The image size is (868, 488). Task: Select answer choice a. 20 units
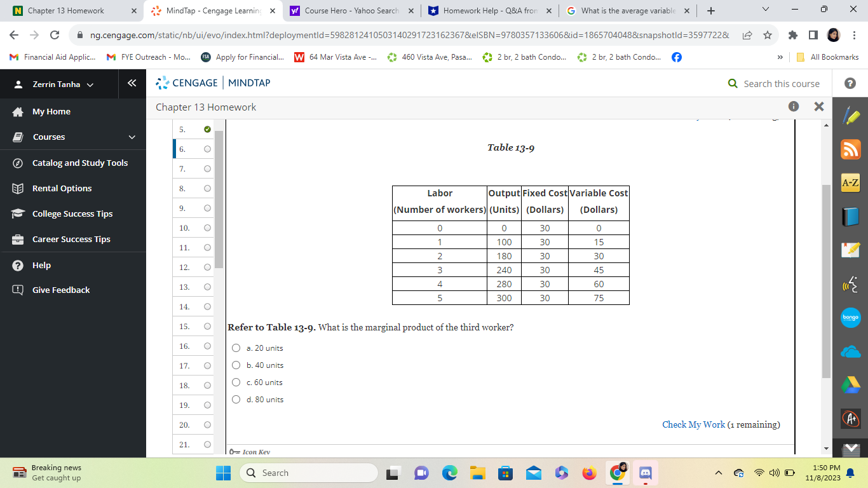point(236,348)
